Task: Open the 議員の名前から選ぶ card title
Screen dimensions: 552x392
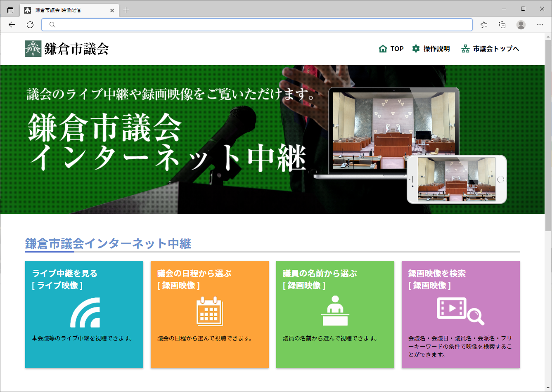Action: [320, 273]
